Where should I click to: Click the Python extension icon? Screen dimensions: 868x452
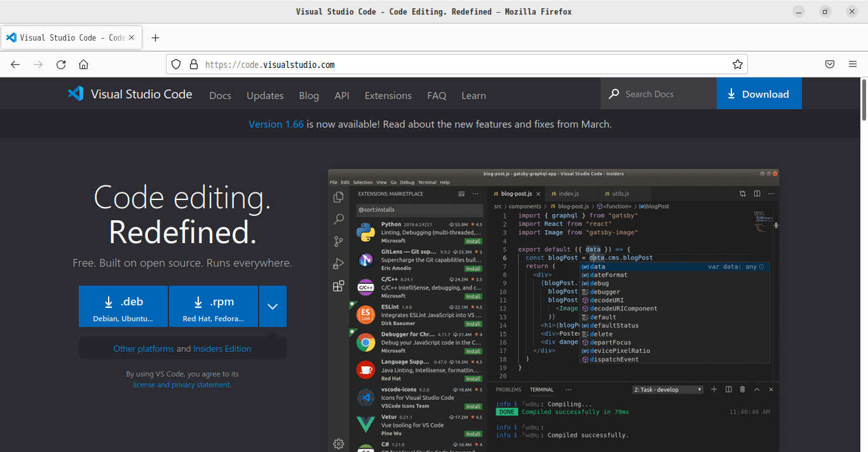click(365, 232)
